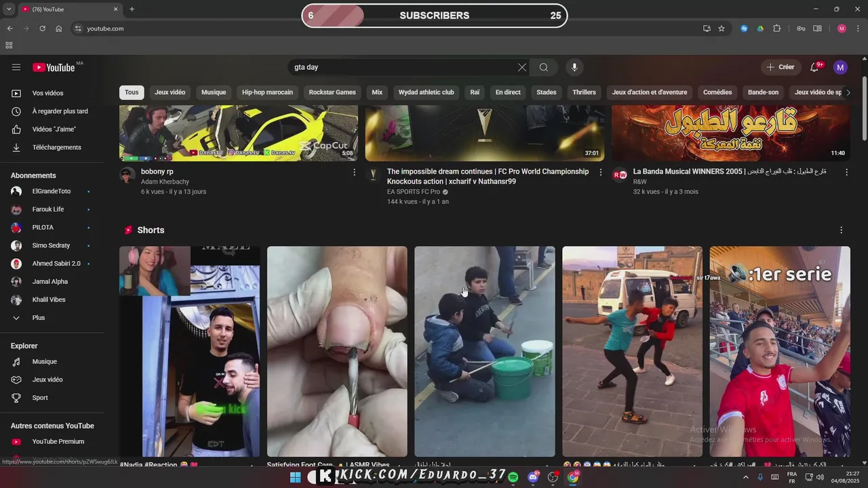Viewport: 868px width, 488px height.
Task: Click the Créer button
Action: [780, 67]
